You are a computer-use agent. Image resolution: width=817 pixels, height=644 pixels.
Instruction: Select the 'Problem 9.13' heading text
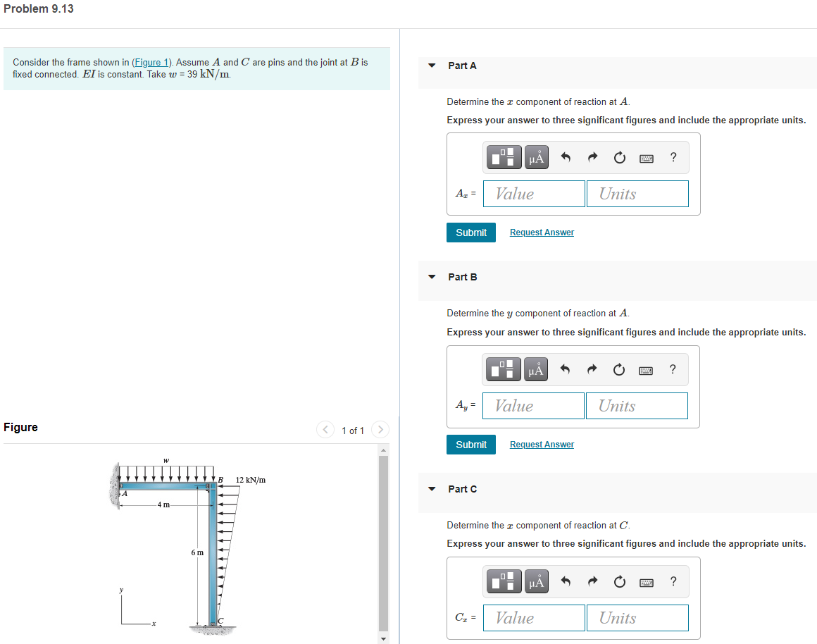point(39,9)
